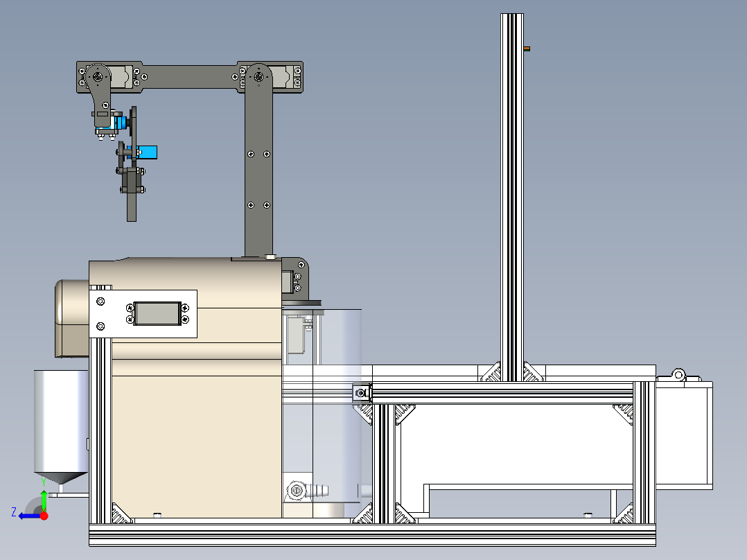Select the left servo motor on the top arm
Viewport: 747px width, 560px height.
(x=121, y=77)
